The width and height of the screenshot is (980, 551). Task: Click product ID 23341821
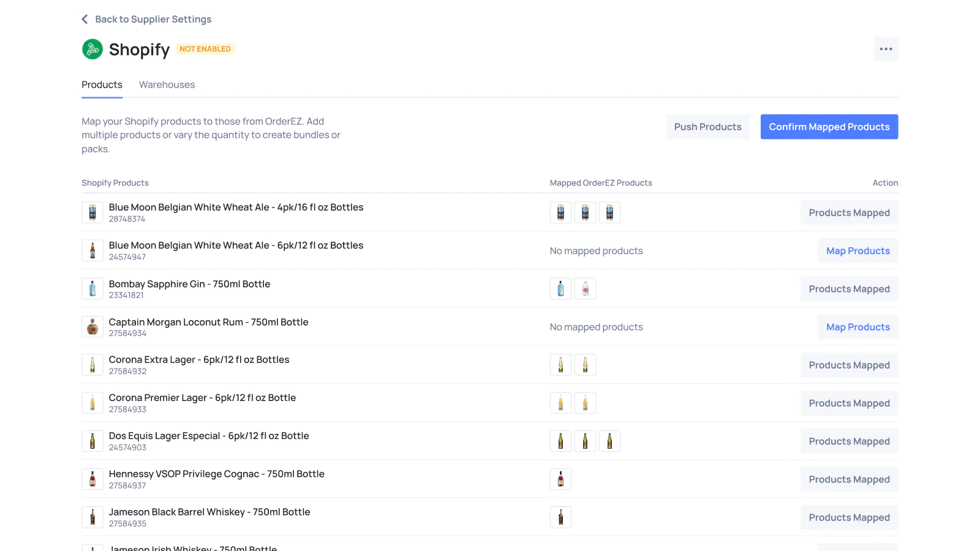(x=126, y=295)
